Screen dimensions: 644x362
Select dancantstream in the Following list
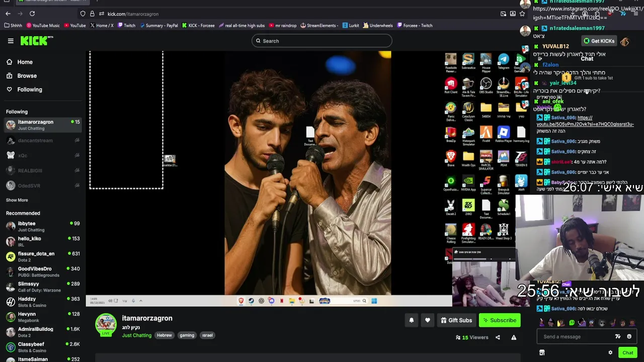coord(43,140)
